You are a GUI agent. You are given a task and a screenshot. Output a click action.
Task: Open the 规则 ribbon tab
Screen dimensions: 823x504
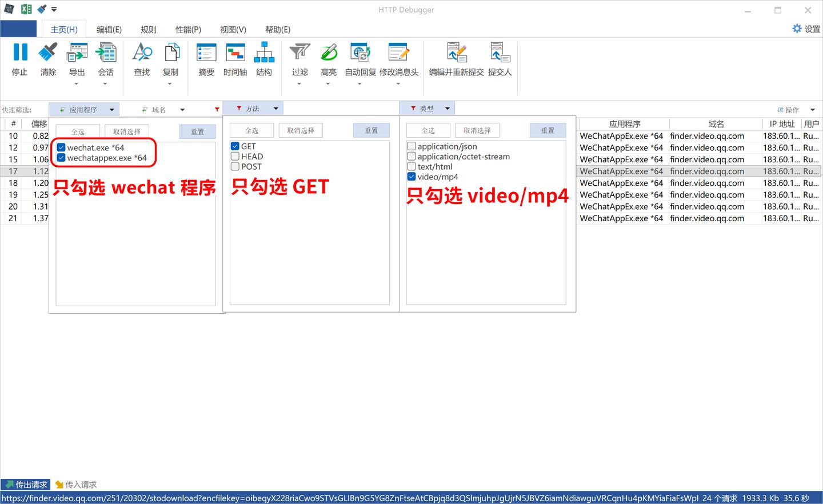149,29
